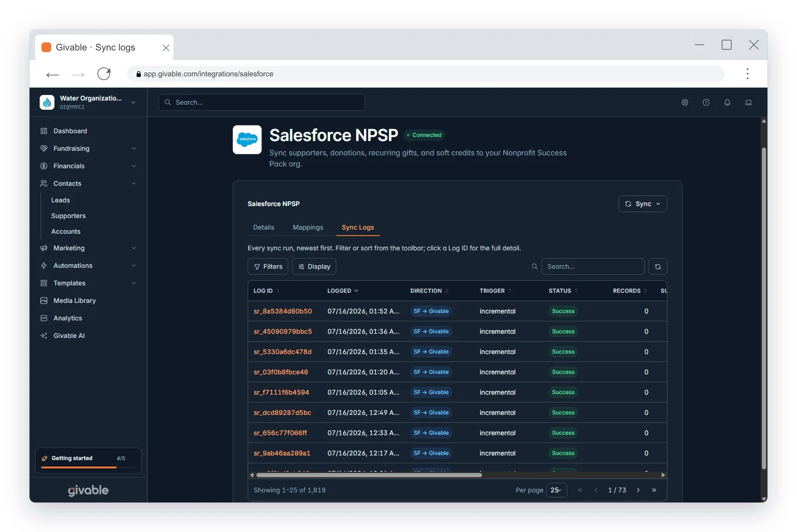Open the Per page 25 dropdown
This screenshot has height=532, width=797.
click(556, 490)
